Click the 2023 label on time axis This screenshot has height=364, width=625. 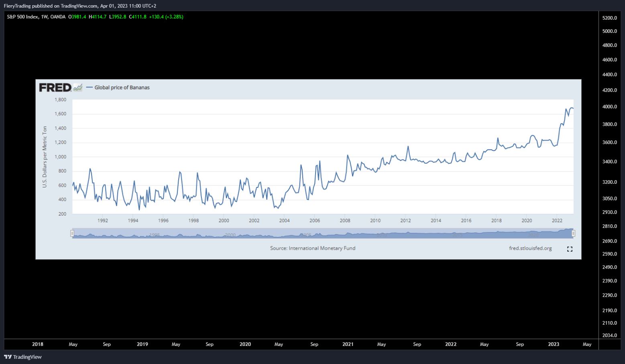[x=554, y=344]
